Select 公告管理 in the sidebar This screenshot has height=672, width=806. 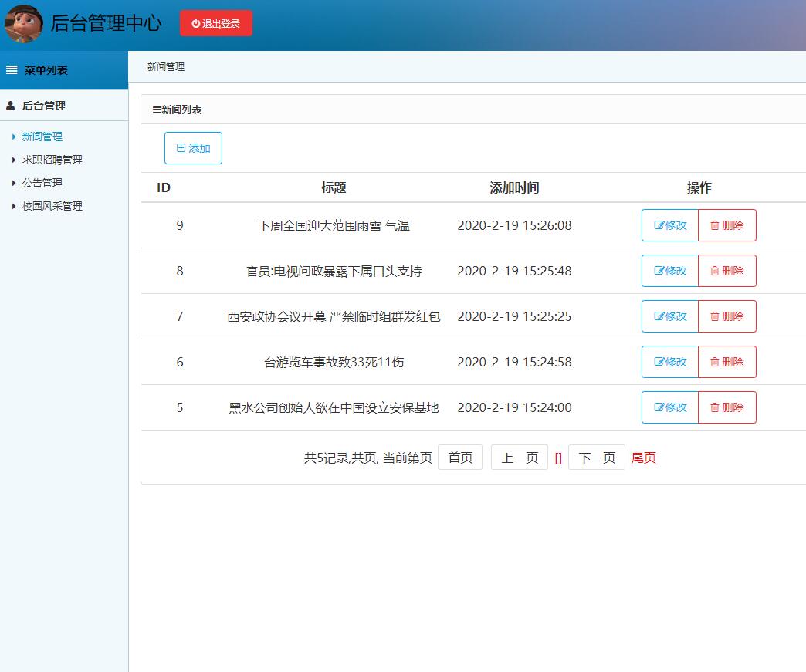coord(41,183)
